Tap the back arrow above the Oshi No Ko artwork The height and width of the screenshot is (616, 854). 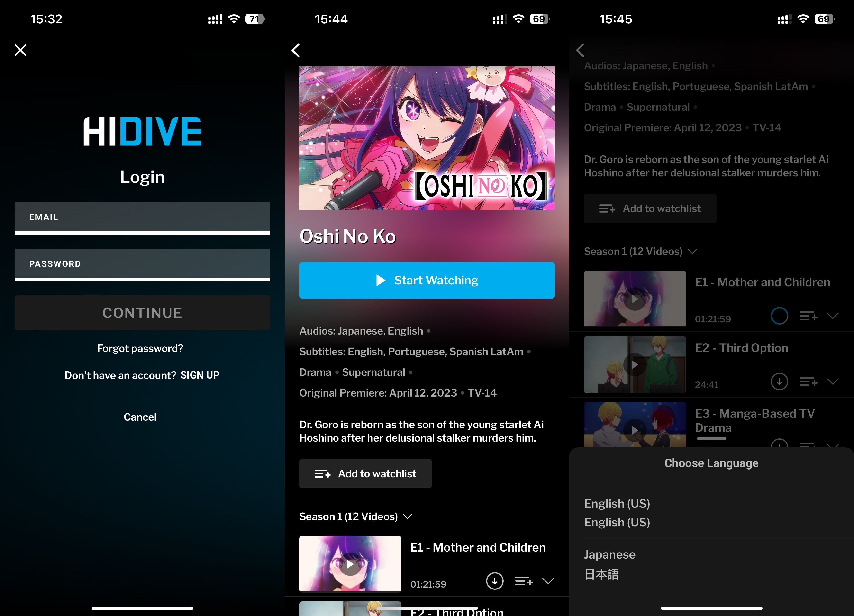click(x=296, y=50)
